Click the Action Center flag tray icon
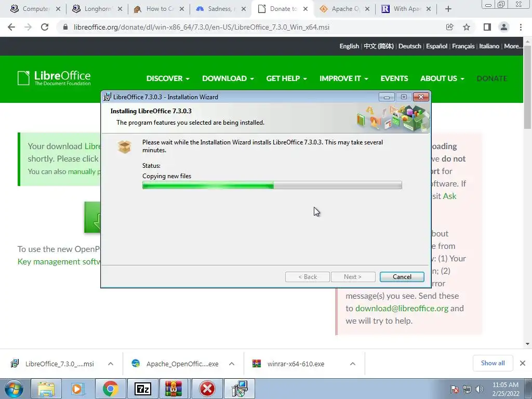532x399 pixels. [455, 389]
